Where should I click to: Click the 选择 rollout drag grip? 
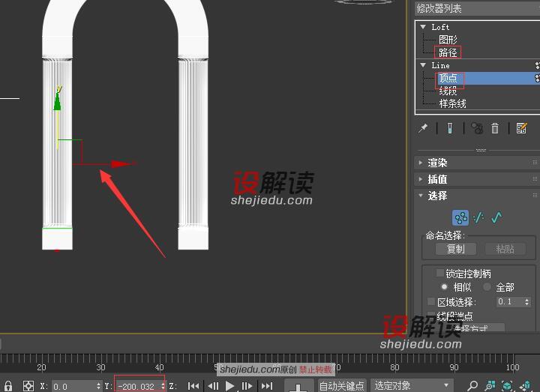pos(535,195)
